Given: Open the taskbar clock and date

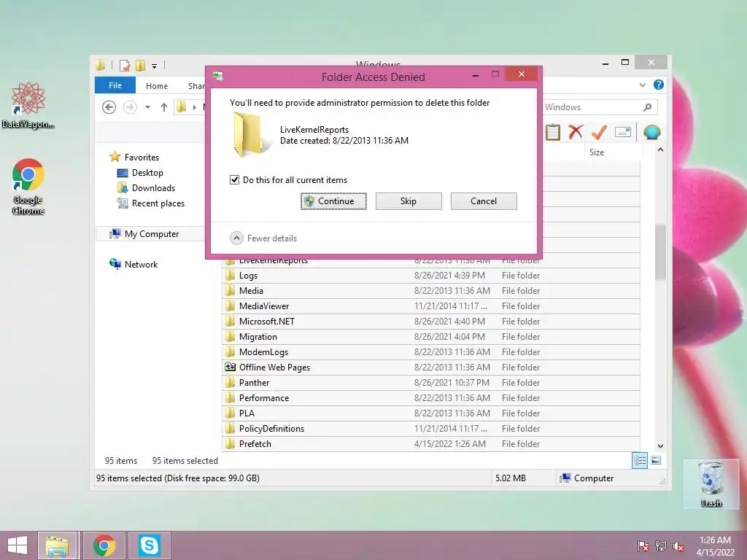Looking at the screenshot, I should (x=715, y=545).
